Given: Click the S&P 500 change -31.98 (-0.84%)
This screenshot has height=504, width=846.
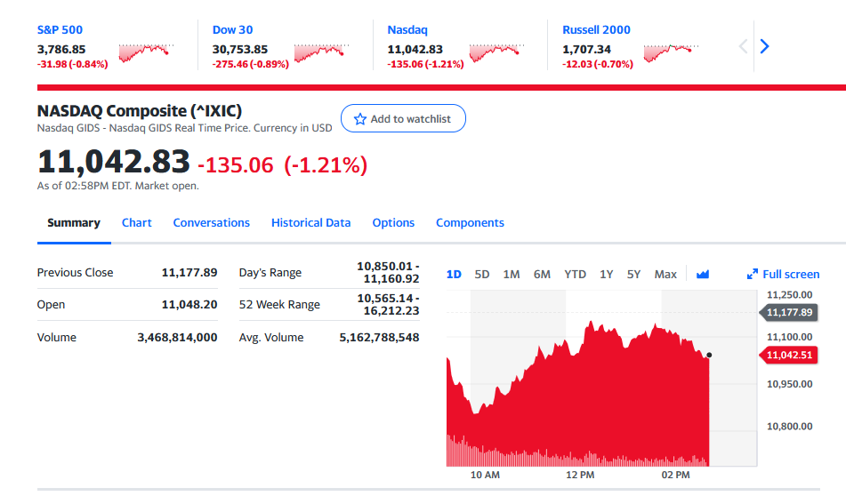Looking at the screenshot, I should pos(72,64).
